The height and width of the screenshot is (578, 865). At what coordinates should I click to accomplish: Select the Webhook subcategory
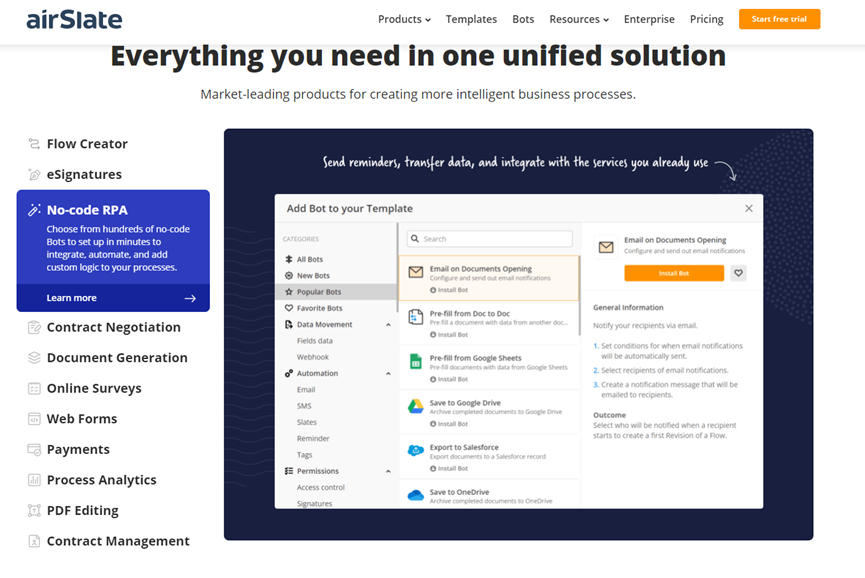click(x=313, y=357)
